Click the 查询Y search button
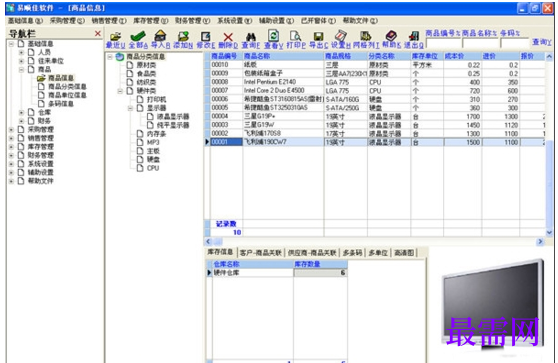Image resolution: width=558 pixels, height=363 pixels. pyautogui.click(x=542, y=42)
